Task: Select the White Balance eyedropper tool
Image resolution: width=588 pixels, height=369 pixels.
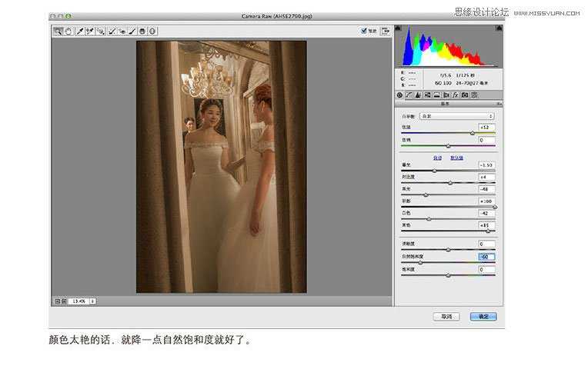Action: coord(79,32)
